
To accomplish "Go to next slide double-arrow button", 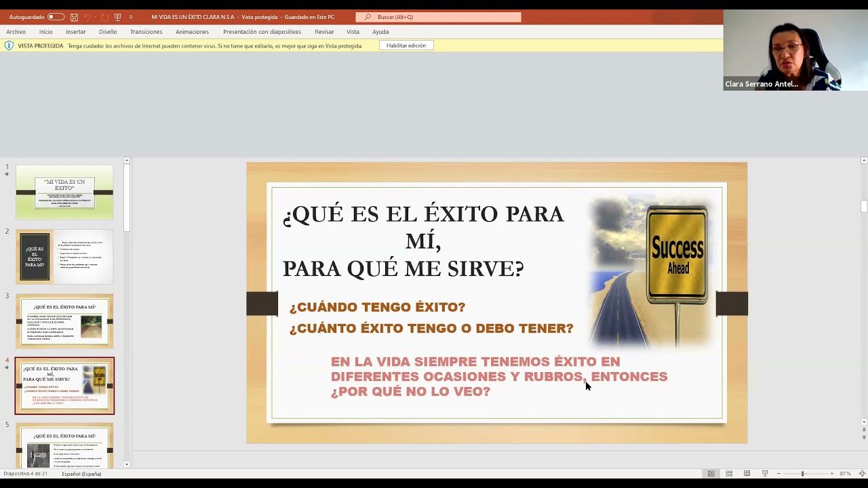I will 863,438.
